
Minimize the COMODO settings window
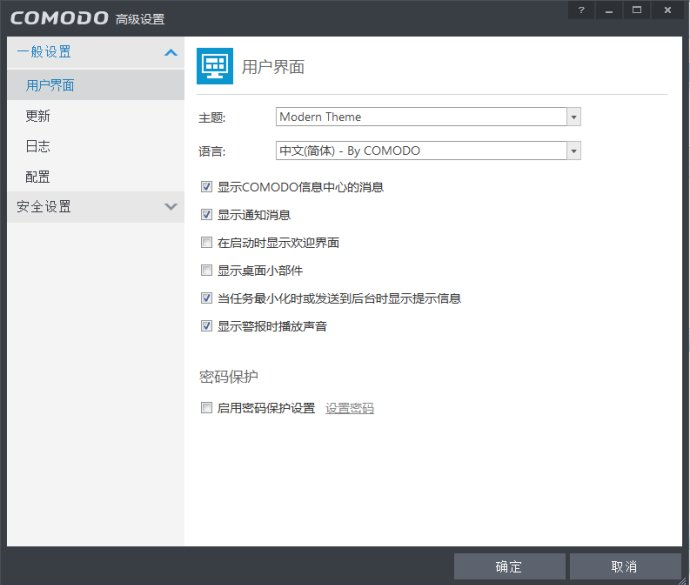tap(609, 10)
